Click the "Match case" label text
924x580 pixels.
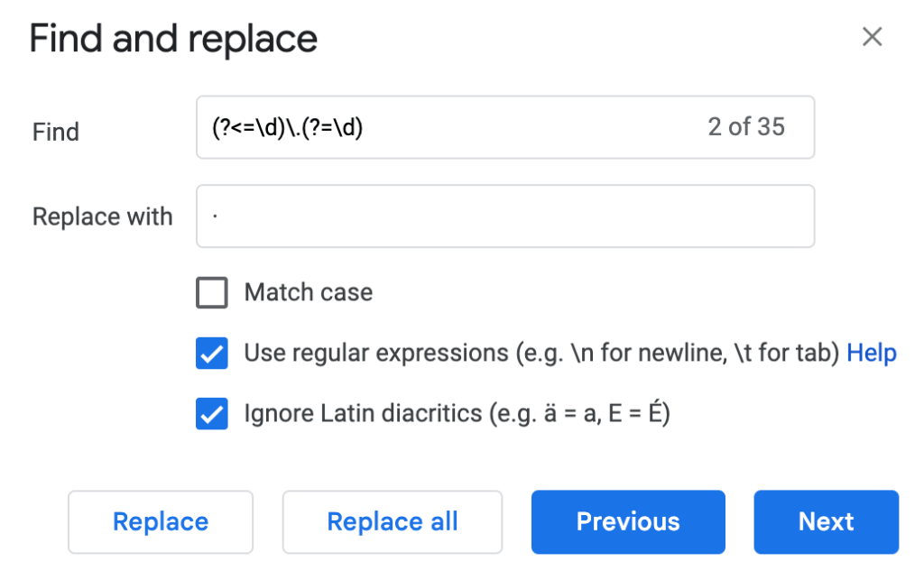click(x=308, y=292)
